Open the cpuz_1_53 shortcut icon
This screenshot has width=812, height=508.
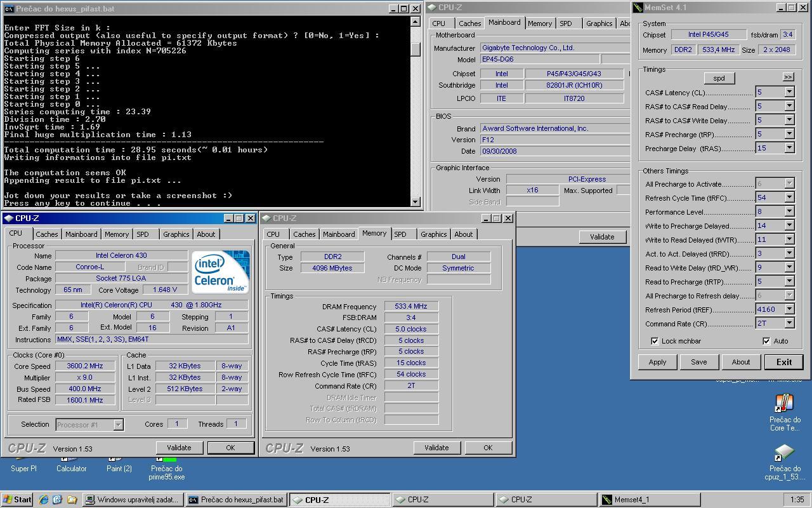[785, 462]
